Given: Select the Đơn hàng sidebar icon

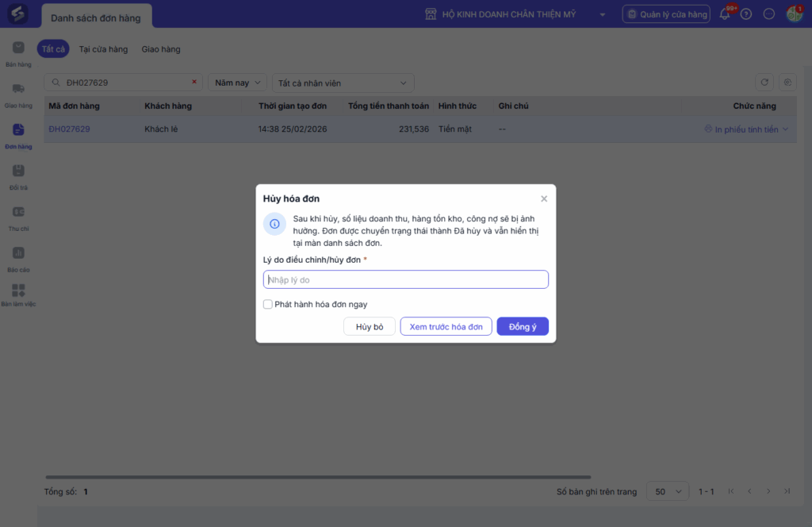Looking at the screenshot, I should 18,129.
